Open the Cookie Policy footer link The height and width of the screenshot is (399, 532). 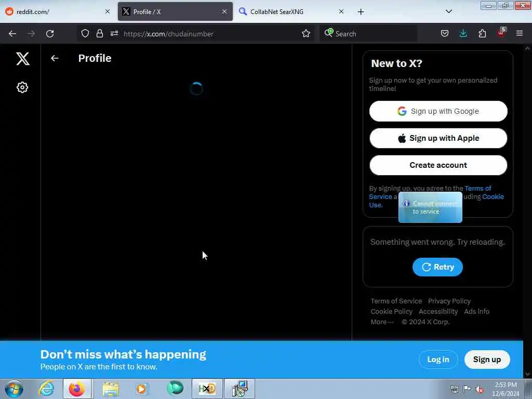click(x=391, y=312)
